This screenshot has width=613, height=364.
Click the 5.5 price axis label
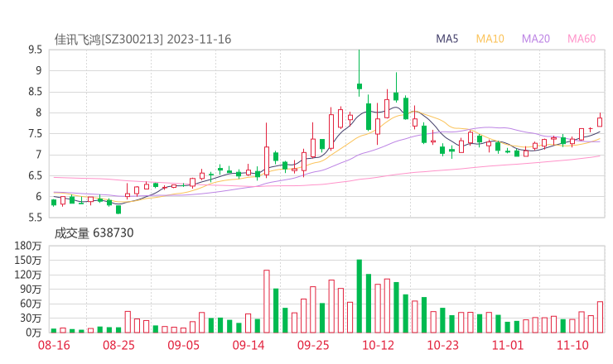click(35, 218)
